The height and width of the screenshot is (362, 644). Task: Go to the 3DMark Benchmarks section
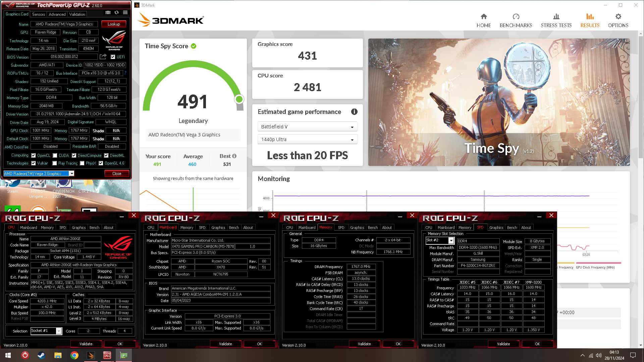516,20
